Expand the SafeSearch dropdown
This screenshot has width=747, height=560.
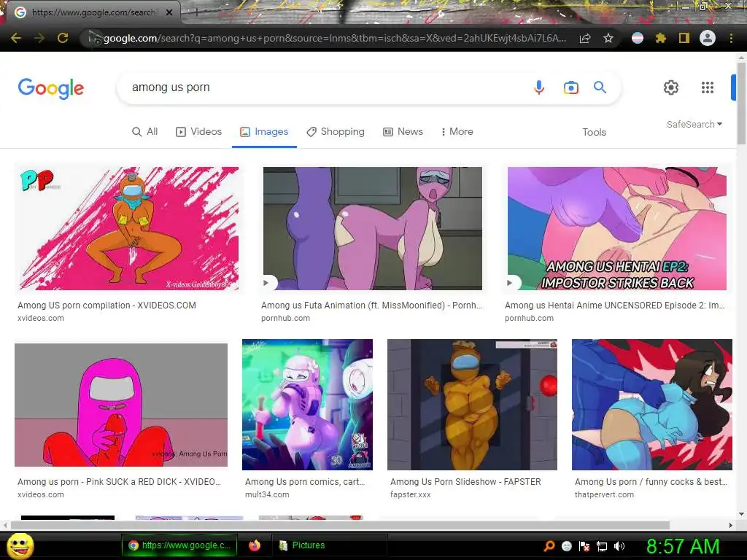(x=694, y=124)
